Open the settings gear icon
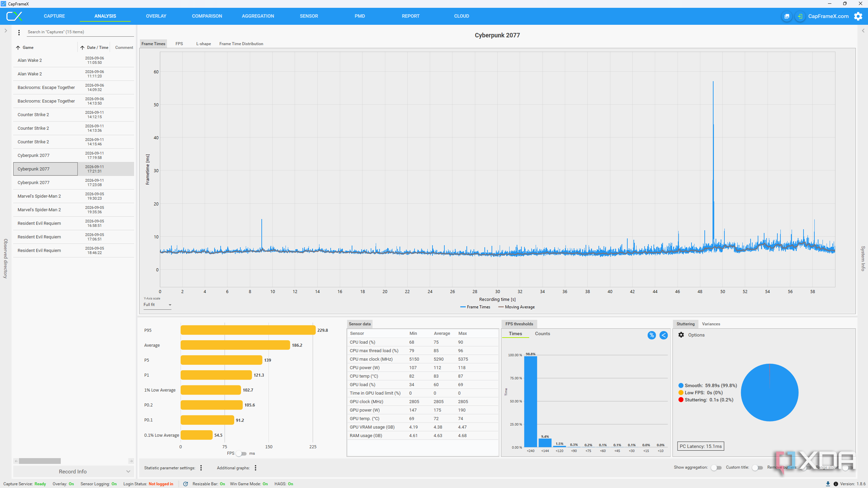The height and width of the screenshot is (488, 868). (858, 16)
